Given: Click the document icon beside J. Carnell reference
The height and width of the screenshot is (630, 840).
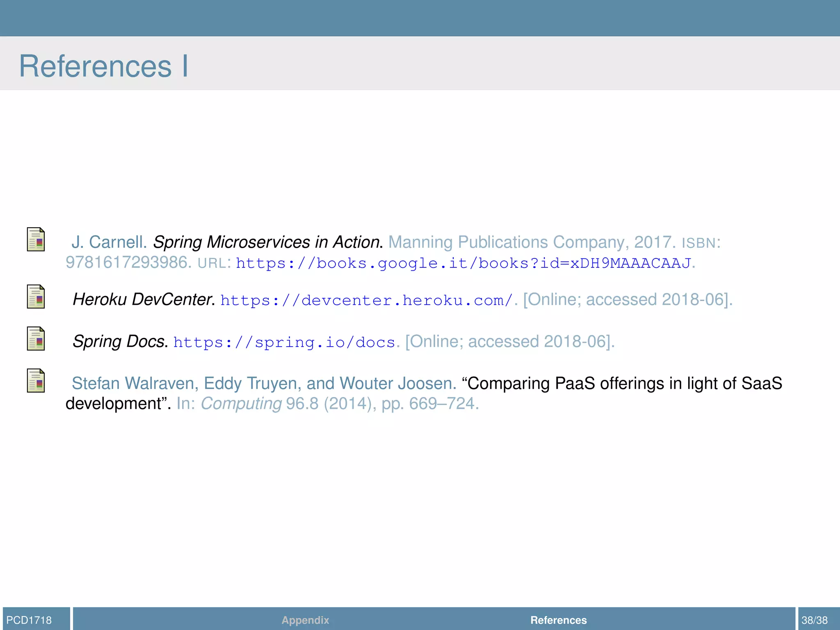Looking at the screenshot, I should tap(36, 239).
